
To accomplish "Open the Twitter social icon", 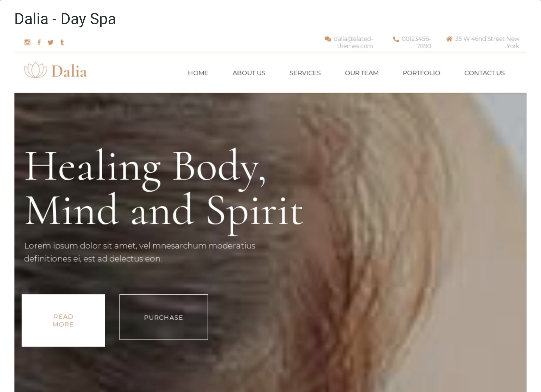I will coord(50,42).
